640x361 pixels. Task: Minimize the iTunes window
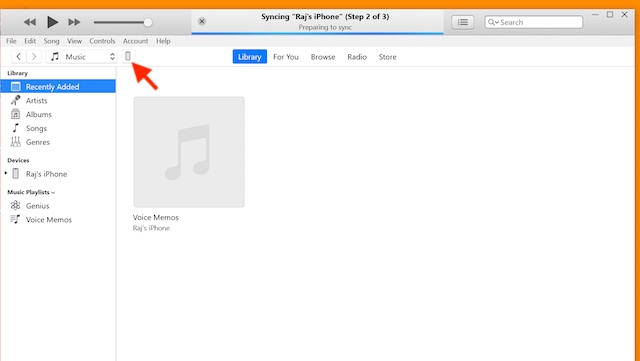click(595, 15)
